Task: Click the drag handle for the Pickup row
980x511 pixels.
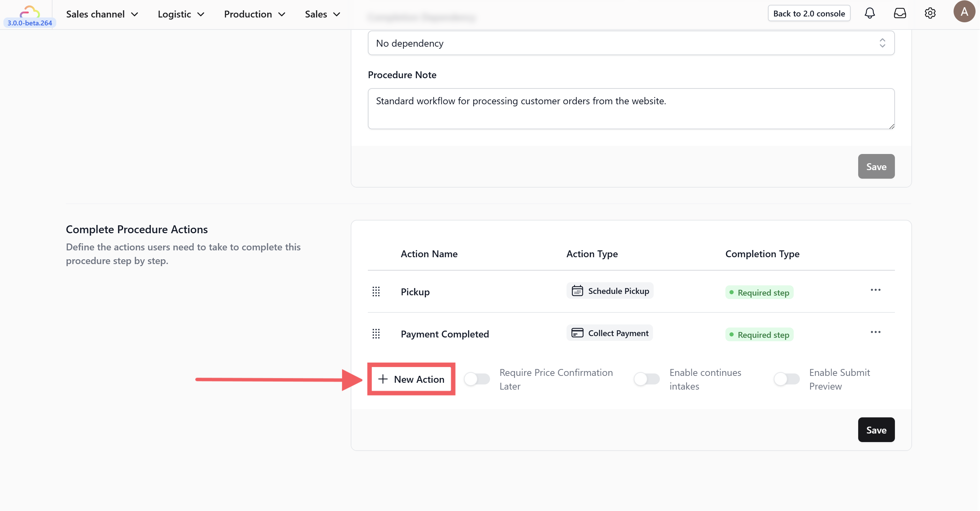Action: tap(376, 292)
